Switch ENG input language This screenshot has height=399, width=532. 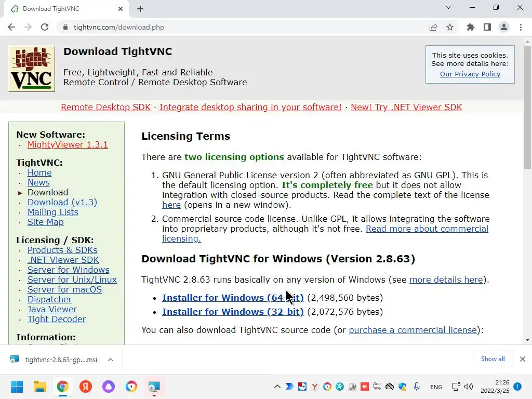(436, 387)
